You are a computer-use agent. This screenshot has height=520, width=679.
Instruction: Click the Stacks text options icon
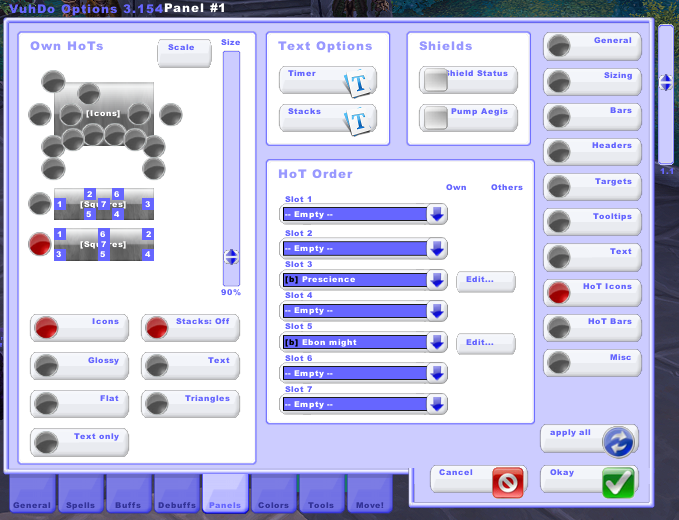tap(359, 121)
